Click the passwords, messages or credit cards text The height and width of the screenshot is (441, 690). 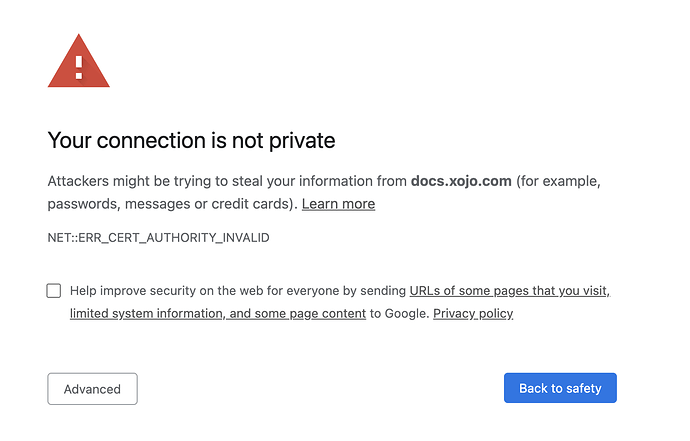coord(171,204)
